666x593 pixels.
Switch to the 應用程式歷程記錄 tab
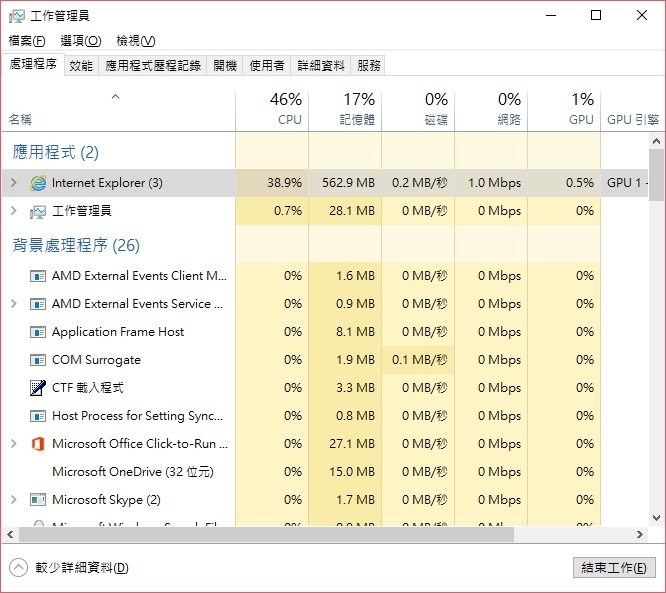pyautogui.click(x=153, y=65)
